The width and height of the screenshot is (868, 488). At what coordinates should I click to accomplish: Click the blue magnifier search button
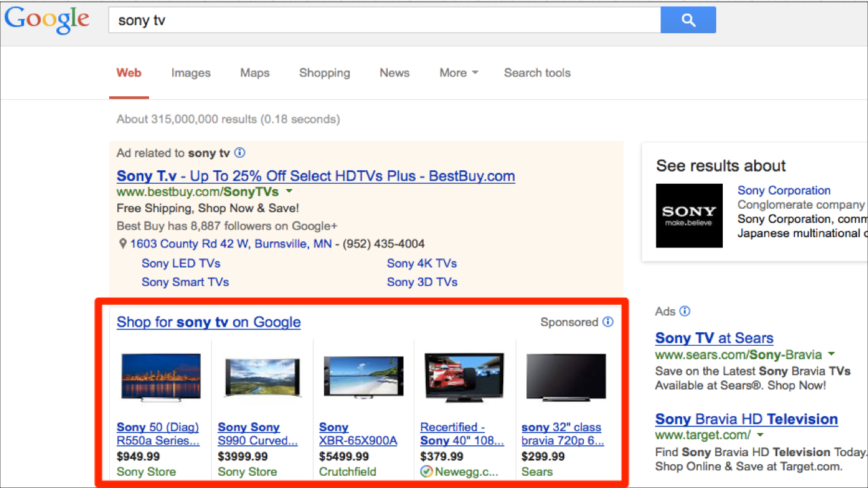pyautogui.click(x=688, y=20)
